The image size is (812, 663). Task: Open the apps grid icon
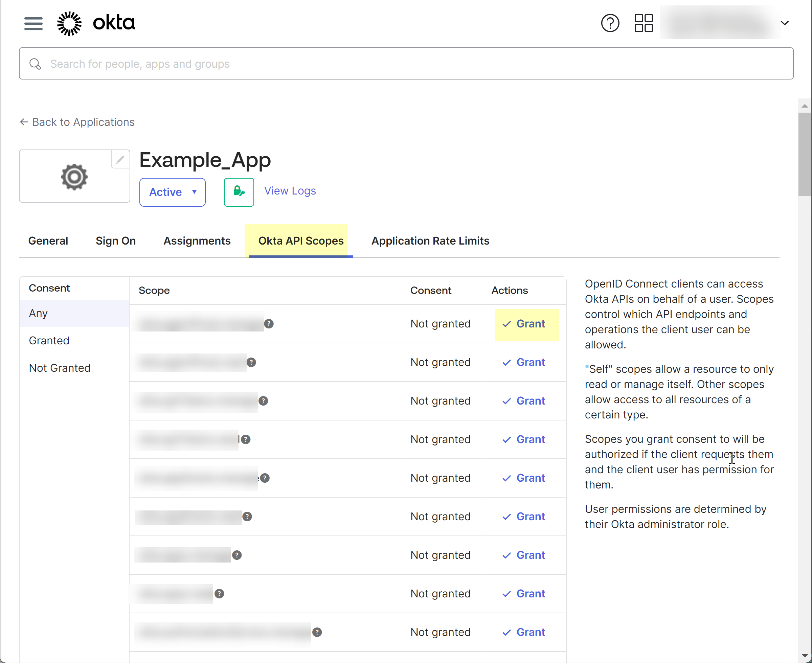click(644, 23)
